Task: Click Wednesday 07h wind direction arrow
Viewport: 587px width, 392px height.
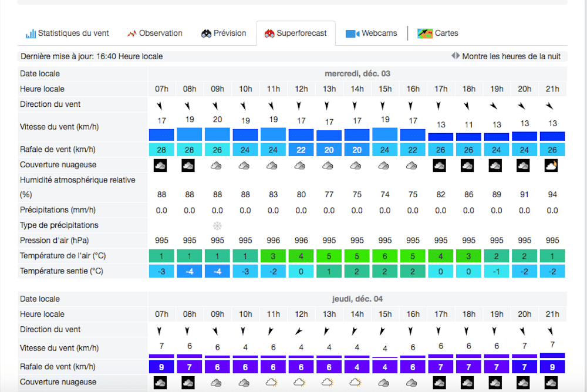Action: [160, 106]
